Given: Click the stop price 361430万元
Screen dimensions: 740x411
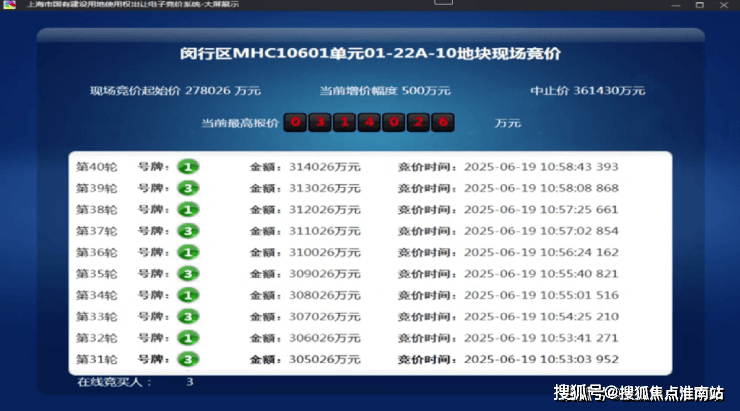Looking at the screenshot, I should pyautogui.click(x=609, y=91).
